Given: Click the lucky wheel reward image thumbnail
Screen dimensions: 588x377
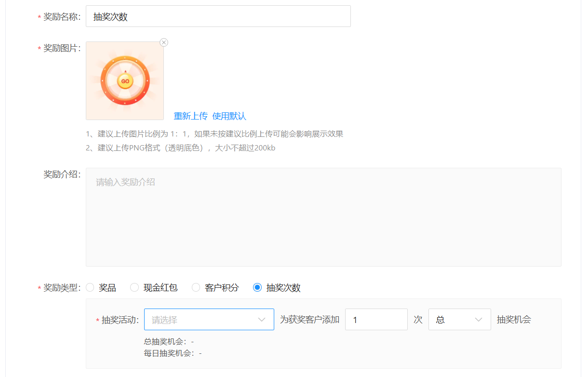Looking at the screenshot, I should (x=125, y=81).
